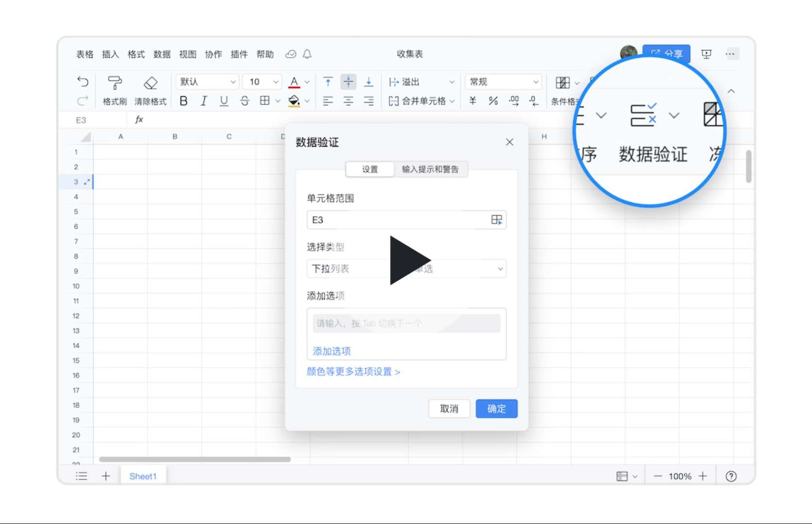Image resolution: width=812 pixels, height=524 pixels.
Task: Switch to the 设置 tab
Action: pos(370,169)
